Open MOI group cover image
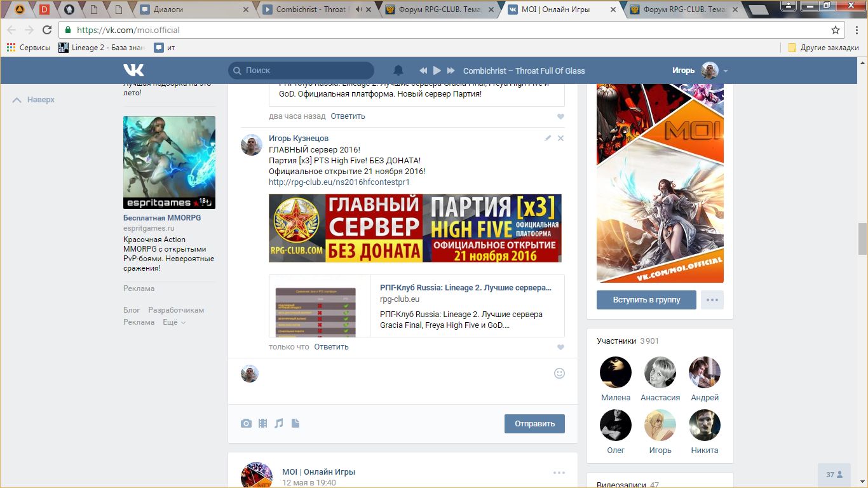This screenshot has width=868, height=488. click(x=660, y=184)
